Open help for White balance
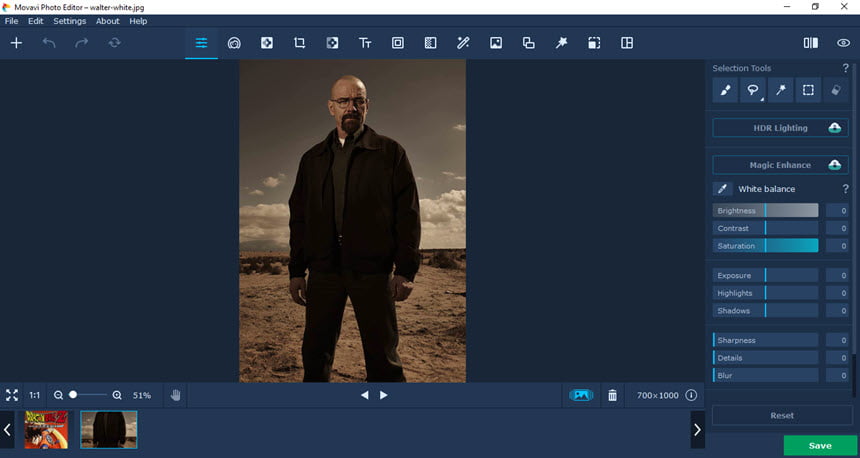This screenshot has height=458, width=860. click(x=845, y=189)
